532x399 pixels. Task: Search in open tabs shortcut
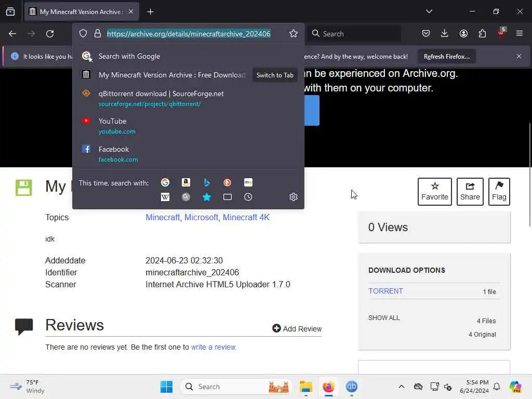(228, 197)
